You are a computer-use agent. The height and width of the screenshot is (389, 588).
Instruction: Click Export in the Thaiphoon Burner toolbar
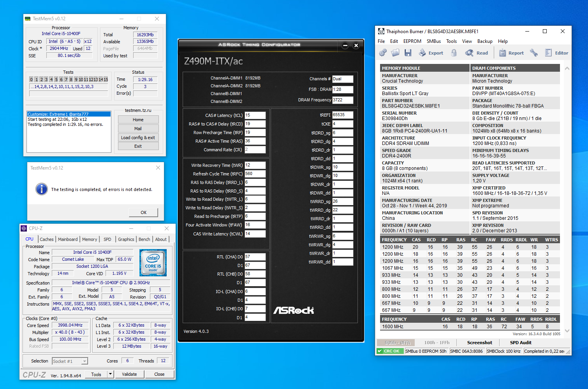[x=431, y=53]
